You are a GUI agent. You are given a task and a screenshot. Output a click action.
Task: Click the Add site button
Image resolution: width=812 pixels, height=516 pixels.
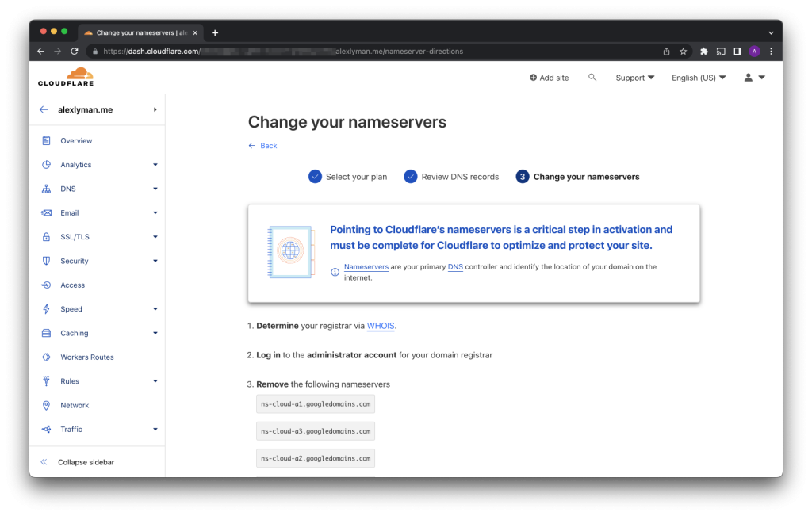tap(549, 78)
